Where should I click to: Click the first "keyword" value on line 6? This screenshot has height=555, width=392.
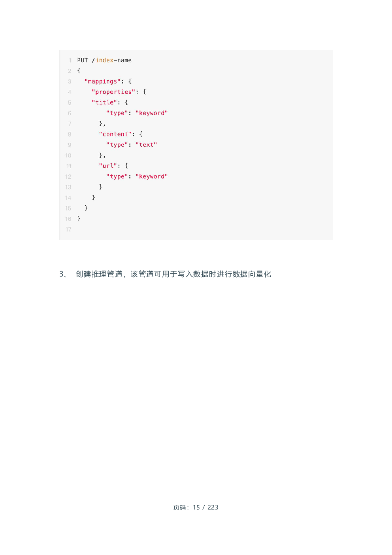152,113
